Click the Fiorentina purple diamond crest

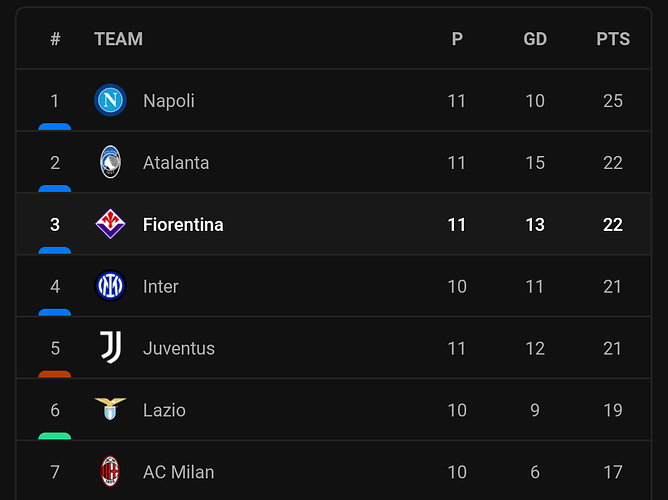click(110, 224)
